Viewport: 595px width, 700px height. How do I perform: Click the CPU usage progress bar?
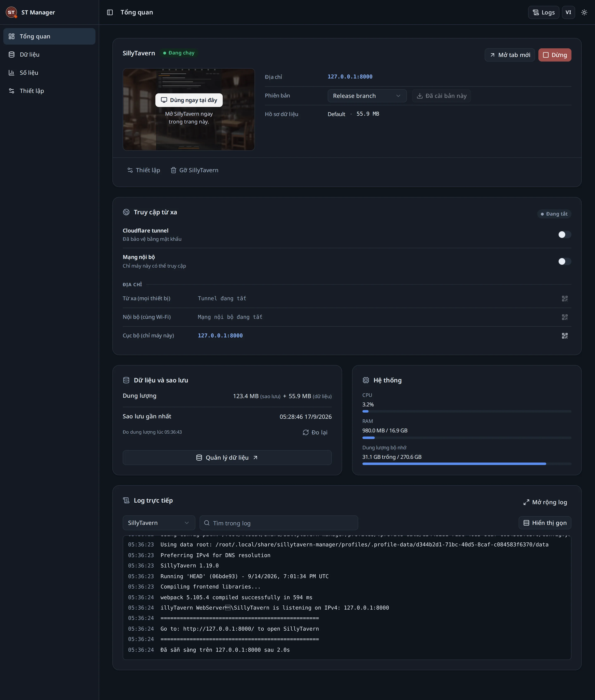467,411
